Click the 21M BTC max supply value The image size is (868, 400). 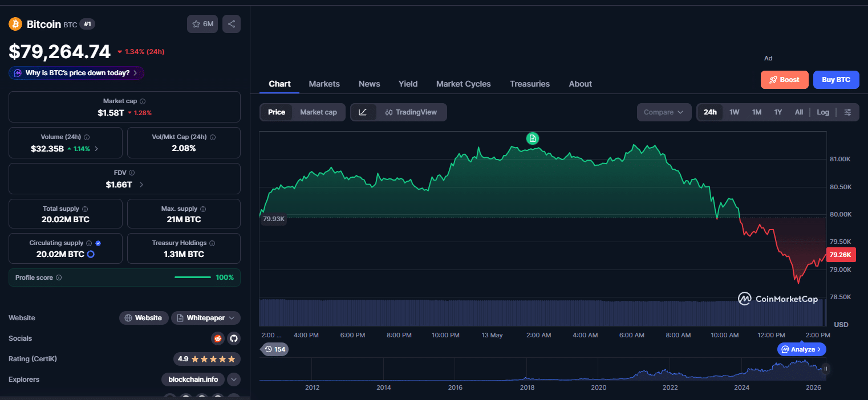point(184,219)
